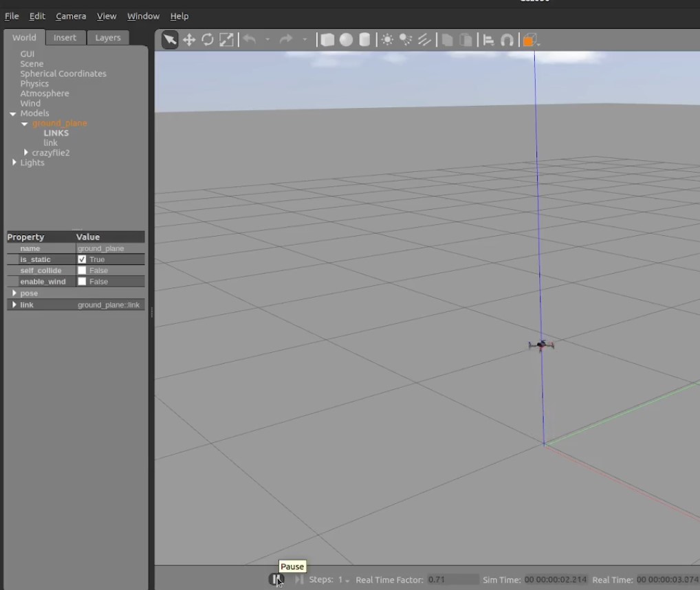Switch to the Layers tab
Screen dimensions: 700x590
pyautogui.click(x=107, y=38)
